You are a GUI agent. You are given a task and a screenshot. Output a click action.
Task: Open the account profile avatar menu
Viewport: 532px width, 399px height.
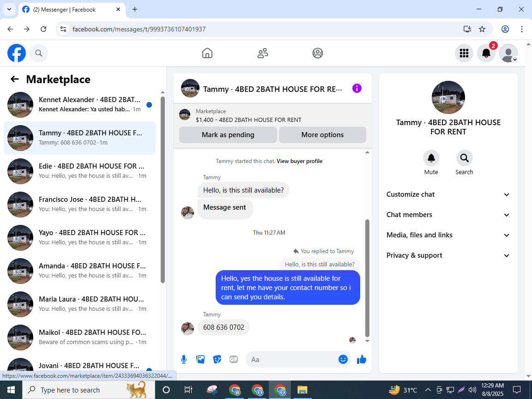click(x=508, y=53)
